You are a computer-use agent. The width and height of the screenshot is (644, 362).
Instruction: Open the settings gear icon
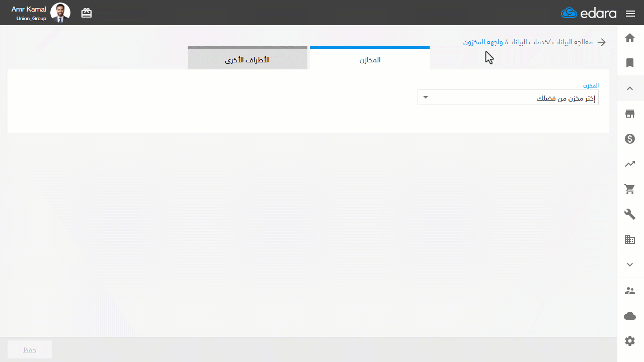click(630, 341)
